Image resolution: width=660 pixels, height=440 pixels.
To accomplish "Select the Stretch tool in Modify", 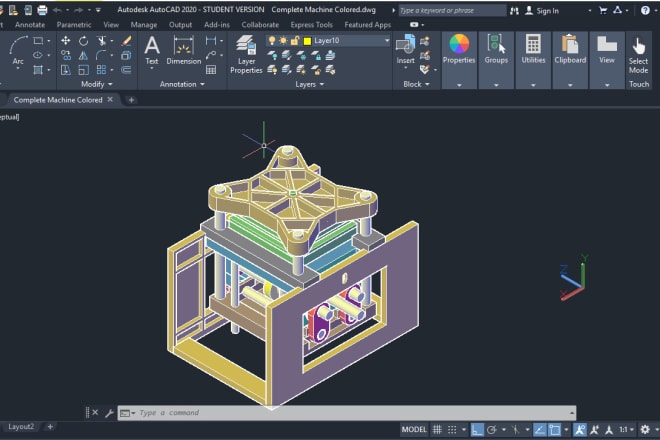I will pyautogui.click(x=66, y=70).
